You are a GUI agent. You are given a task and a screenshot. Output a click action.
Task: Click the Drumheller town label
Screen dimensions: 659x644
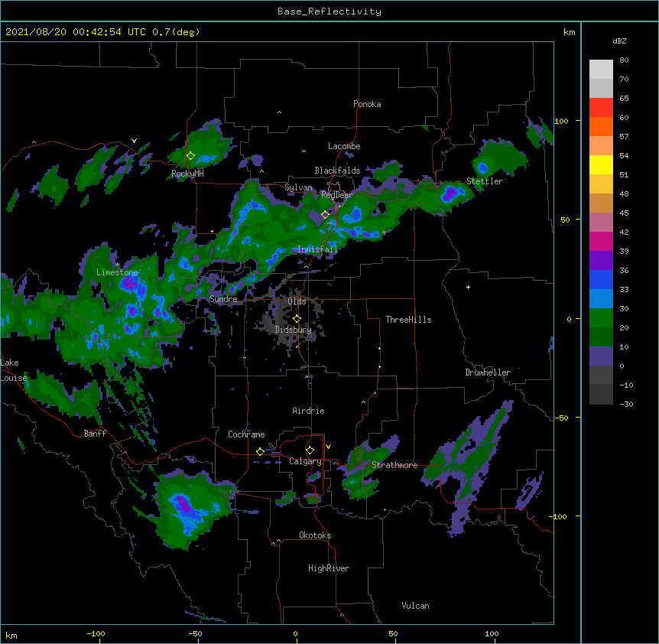pyautogui.click(x=488, y=372)
